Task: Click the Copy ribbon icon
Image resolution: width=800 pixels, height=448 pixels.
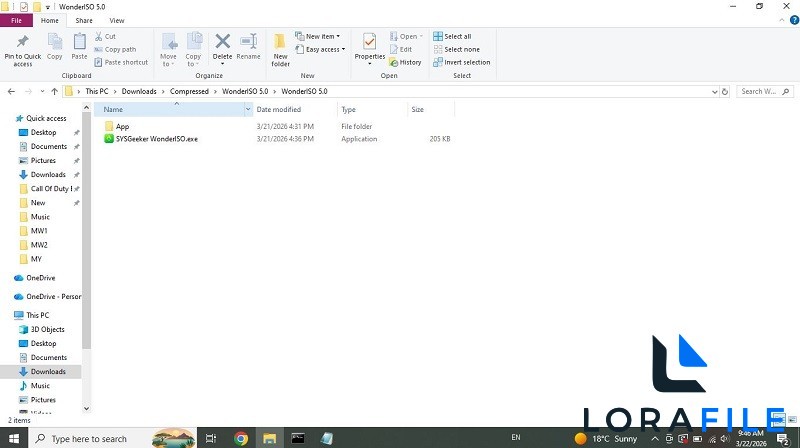Action: pyautogui.click(x=55, y=47)
